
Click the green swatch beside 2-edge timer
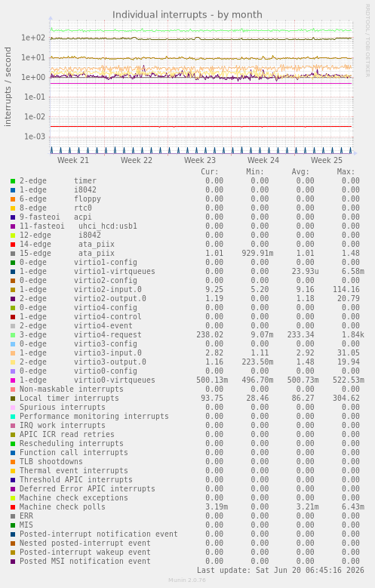[13, 181]
